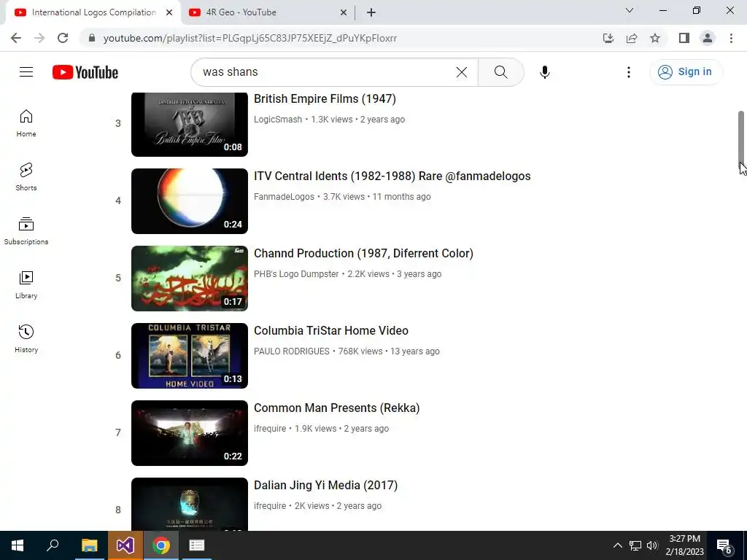Open Subscriptions in the sidebar

tap(26, 231)
